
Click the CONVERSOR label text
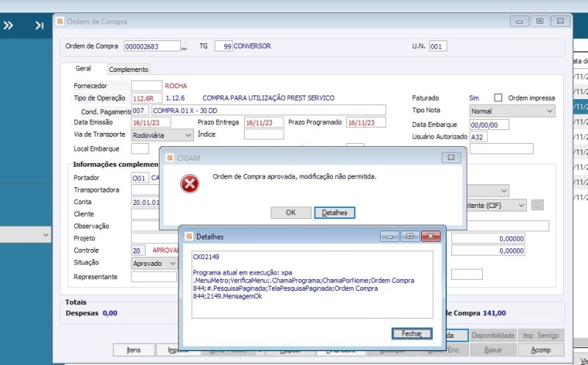[x=252, y=46]
